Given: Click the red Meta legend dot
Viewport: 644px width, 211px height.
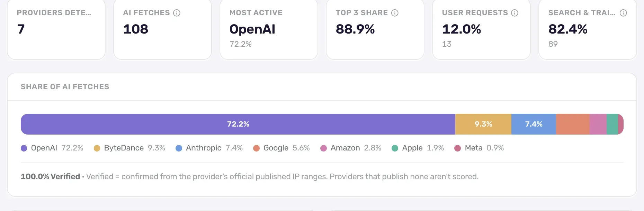Looking at the screenshot, I should [457, 148].
